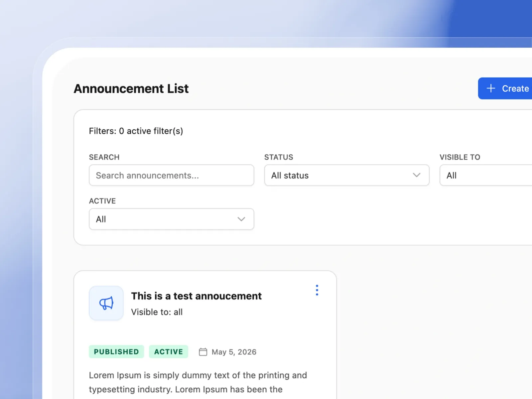Viewport: 532px width, 399px height.
Task: Focus the Search announcements field
Action: coord(172,175)
